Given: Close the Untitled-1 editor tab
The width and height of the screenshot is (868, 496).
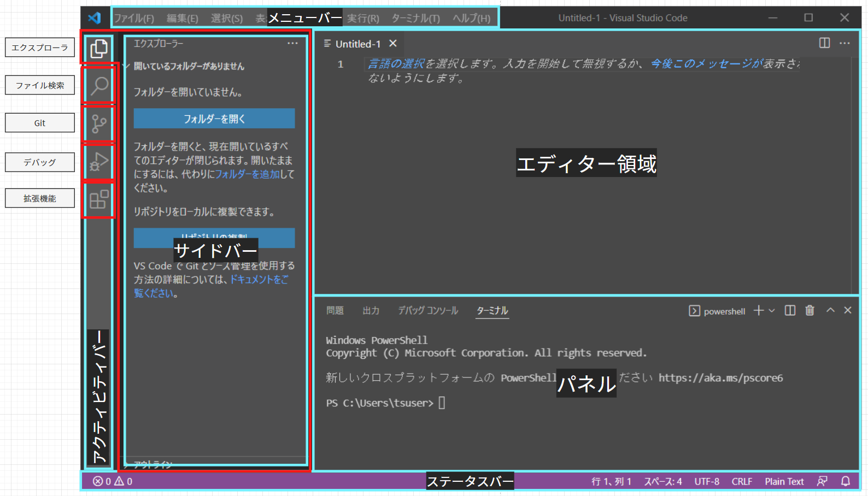Looking at the screenshot, I should (x=393, y=43).
